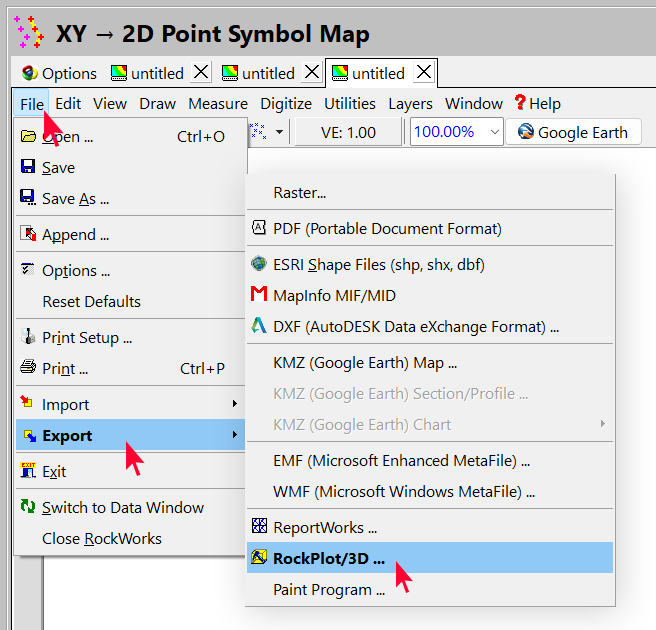Click the DXF AutoDESK icon
Viewport: 656px width, 630px height.
(258, 326)
